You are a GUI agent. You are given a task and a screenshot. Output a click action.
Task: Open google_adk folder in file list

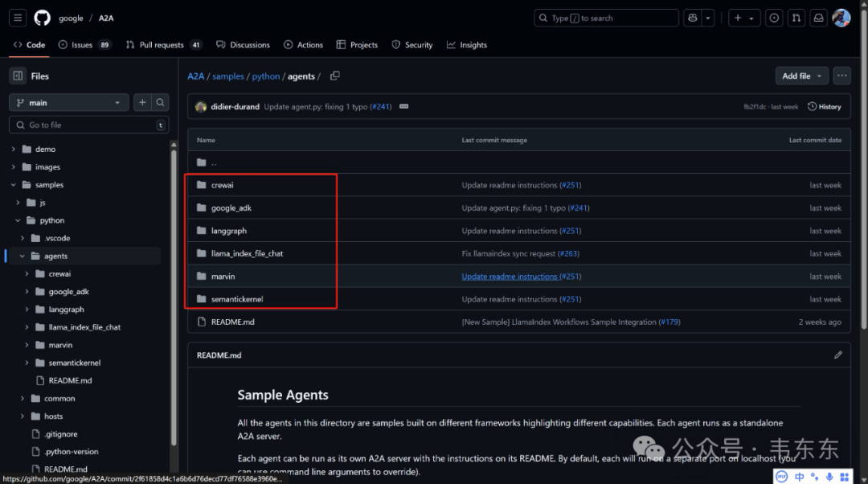[231, 208]
